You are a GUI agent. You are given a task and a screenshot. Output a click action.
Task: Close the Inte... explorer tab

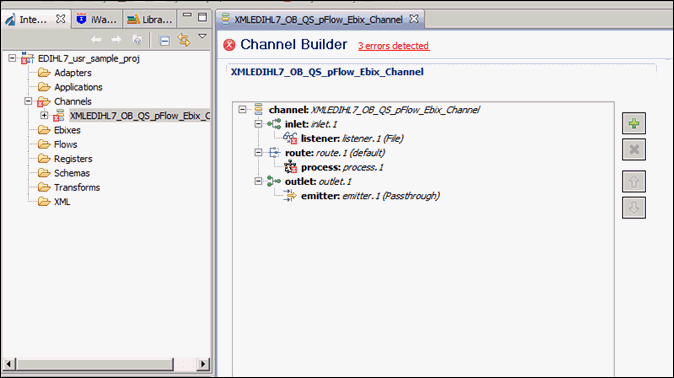click(x=61, y=19)
